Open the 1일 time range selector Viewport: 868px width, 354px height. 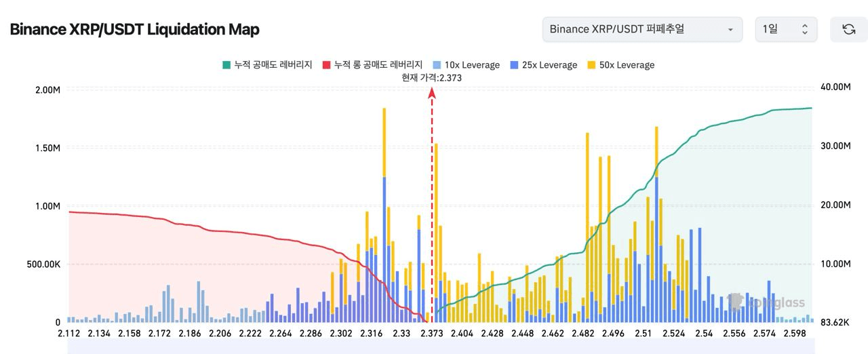(x=786, y=29)
